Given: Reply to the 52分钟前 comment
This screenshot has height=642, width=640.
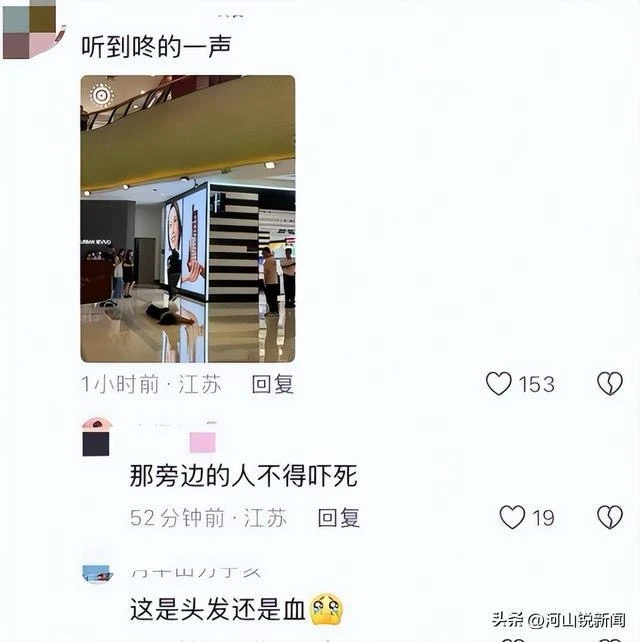Looking at the screenshot, I should pos(339,518).
